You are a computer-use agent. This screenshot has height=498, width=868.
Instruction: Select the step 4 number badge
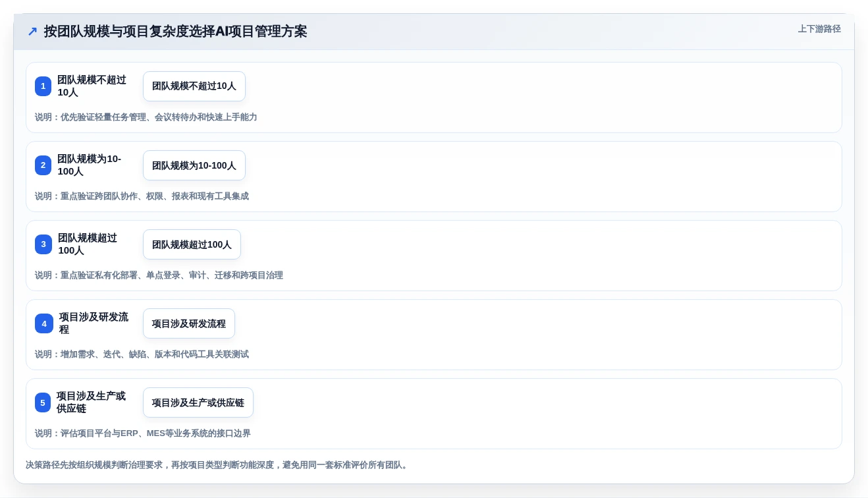pos(44,323)
